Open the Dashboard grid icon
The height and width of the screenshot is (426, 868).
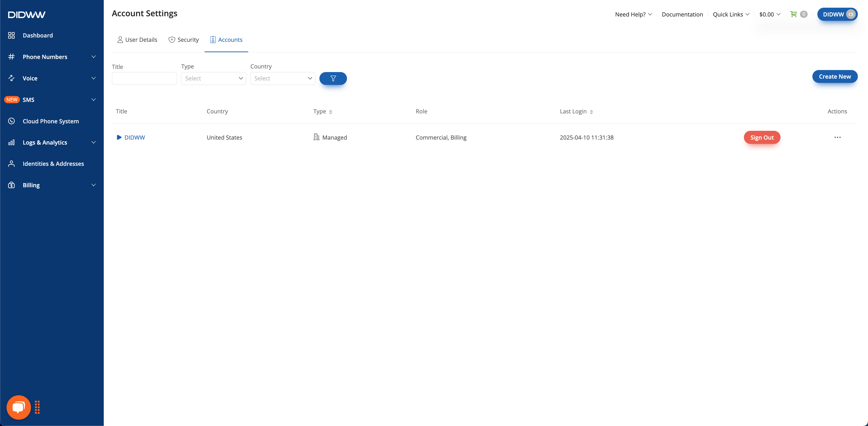(12, 35)
